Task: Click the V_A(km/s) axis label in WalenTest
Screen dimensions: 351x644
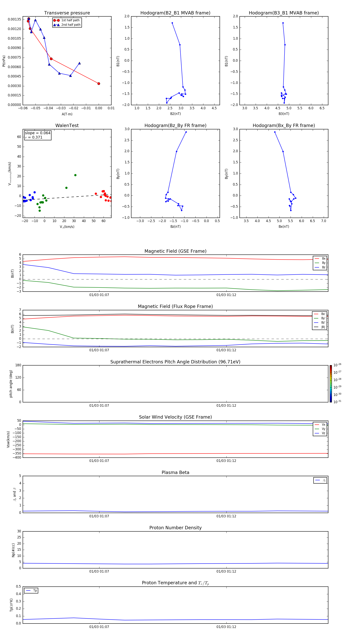Action: click(67, 227)
